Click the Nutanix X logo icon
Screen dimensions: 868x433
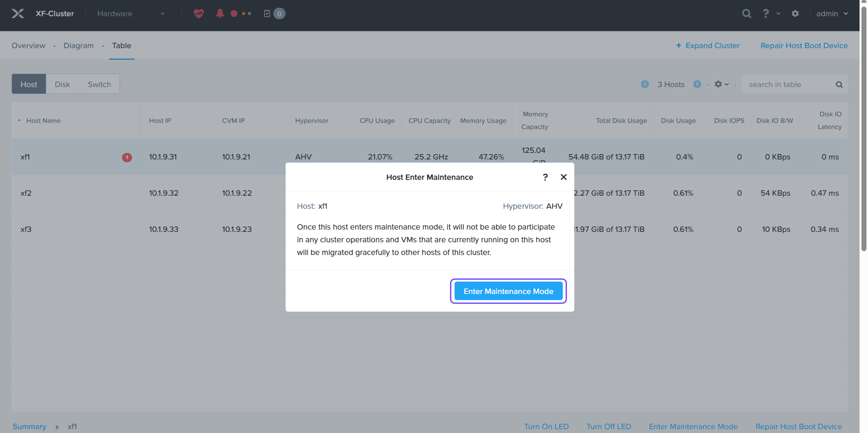pos(18,13)
